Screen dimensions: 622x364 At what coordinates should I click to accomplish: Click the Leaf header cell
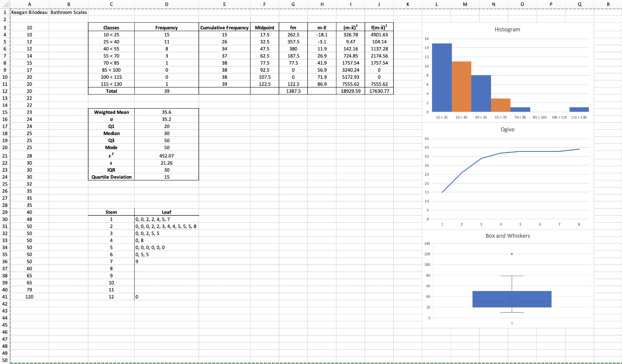click(x=167, y=212)
